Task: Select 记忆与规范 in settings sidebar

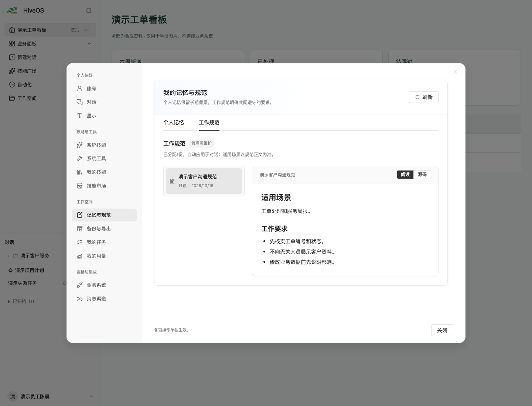Action: coord(104,215)
